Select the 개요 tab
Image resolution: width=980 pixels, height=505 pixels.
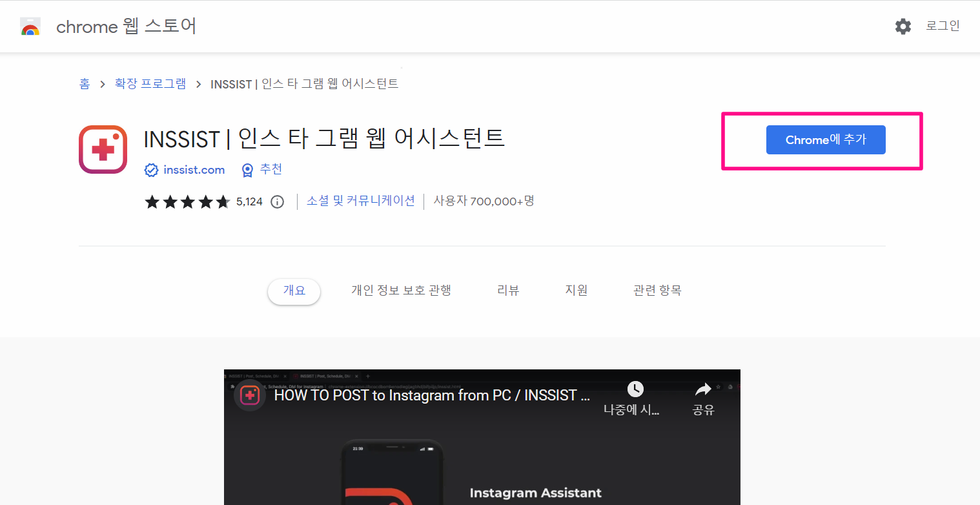point(294,291)
